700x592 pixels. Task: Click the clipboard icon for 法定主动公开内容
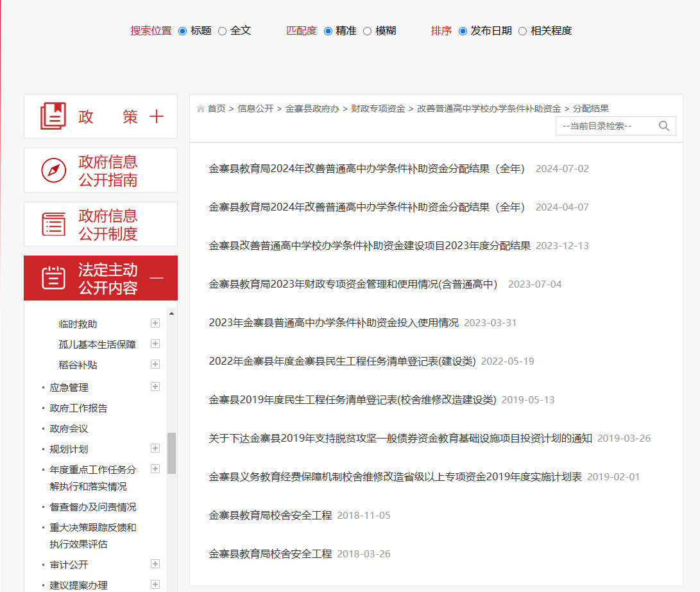(x=53, y=278)
